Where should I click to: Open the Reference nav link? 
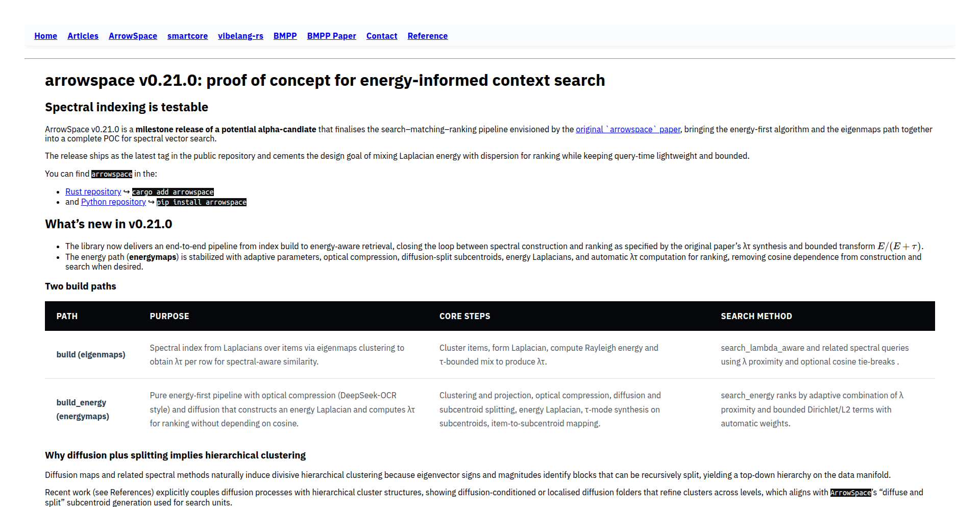click(427, 36)
